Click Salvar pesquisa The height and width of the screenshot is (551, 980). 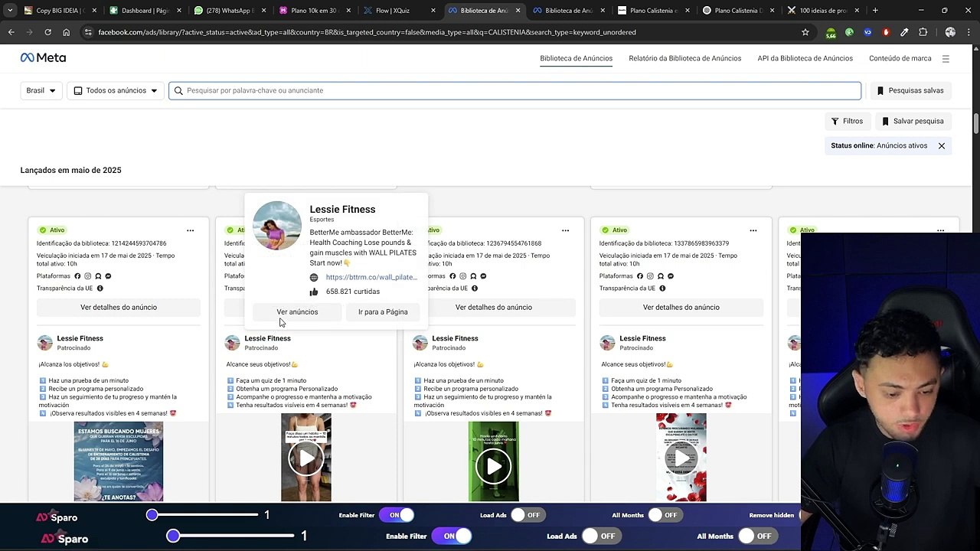[913, 121]
